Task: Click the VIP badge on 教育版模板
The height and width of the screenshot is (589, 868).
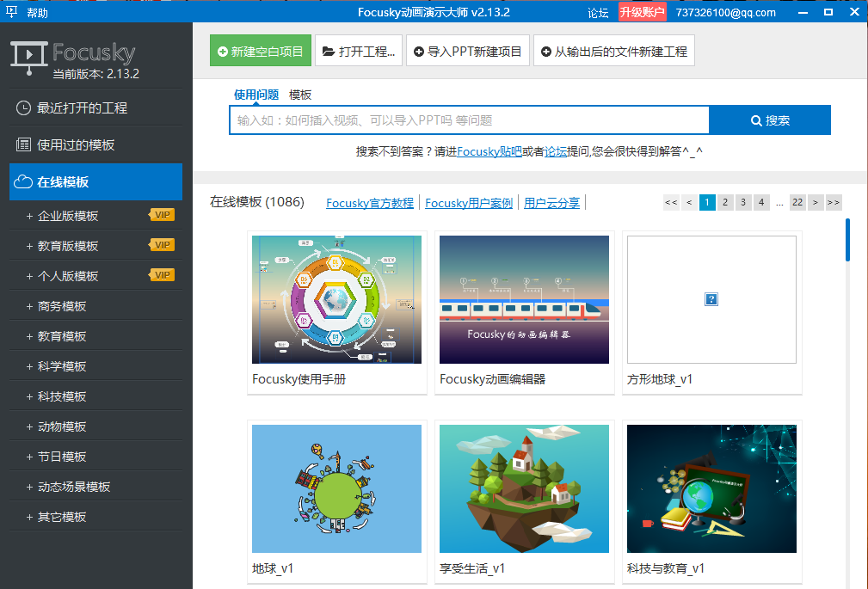Action: click(162, 245)
